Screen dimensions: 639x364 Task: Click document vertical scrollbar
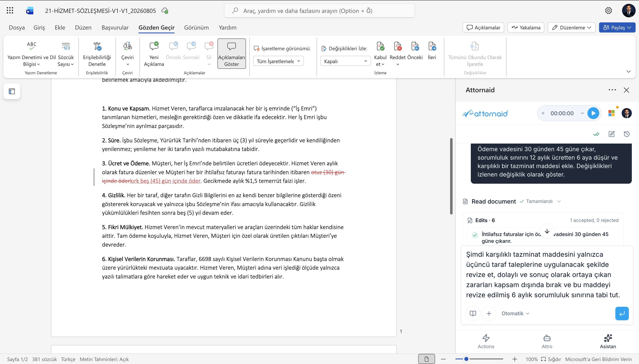point(451,176)
